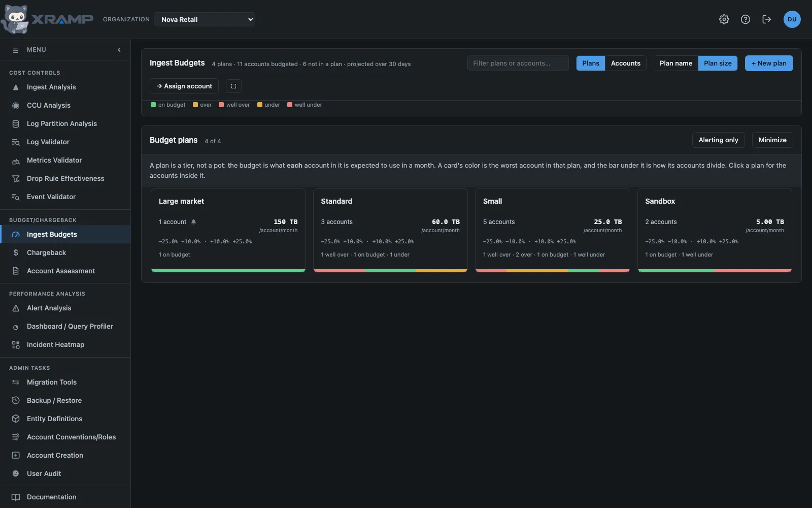
Task: Click the logout arrow icon
Action: point(767,19)
